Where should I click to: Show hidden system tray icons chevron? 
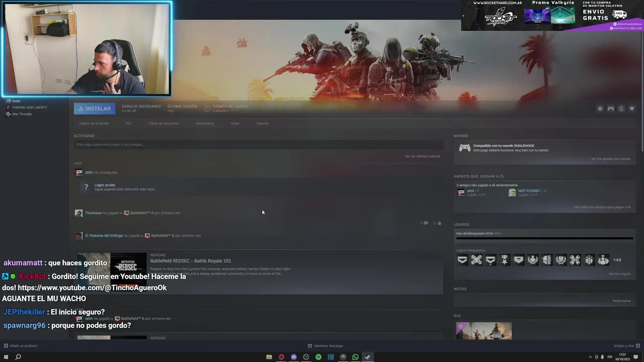point(591,357)
